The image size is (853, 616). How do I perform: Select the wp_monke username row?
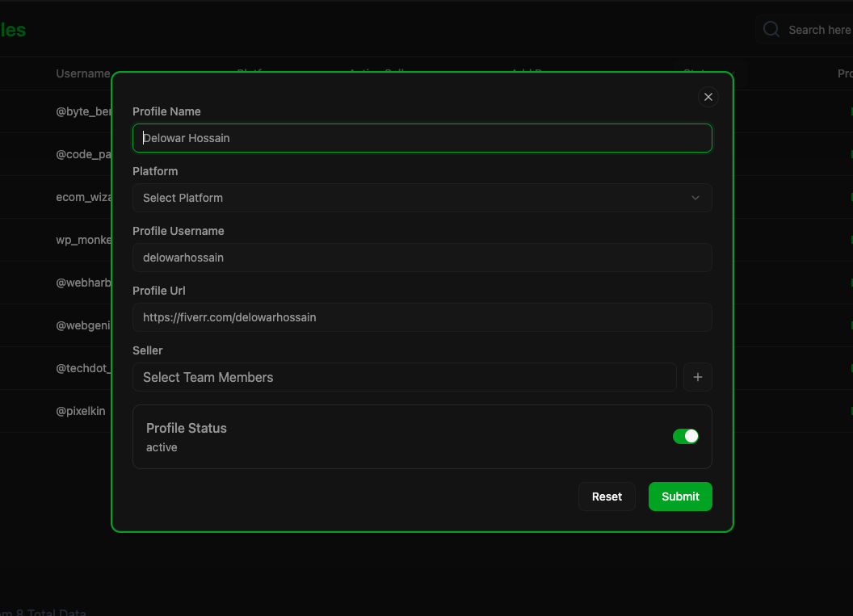[x=83, y=240]
